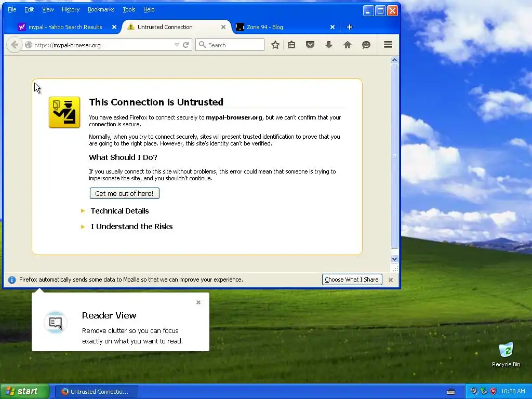Viewport: 532px width, 399px height.
Task: Reload the current page
Action: [x=185, y=45]
